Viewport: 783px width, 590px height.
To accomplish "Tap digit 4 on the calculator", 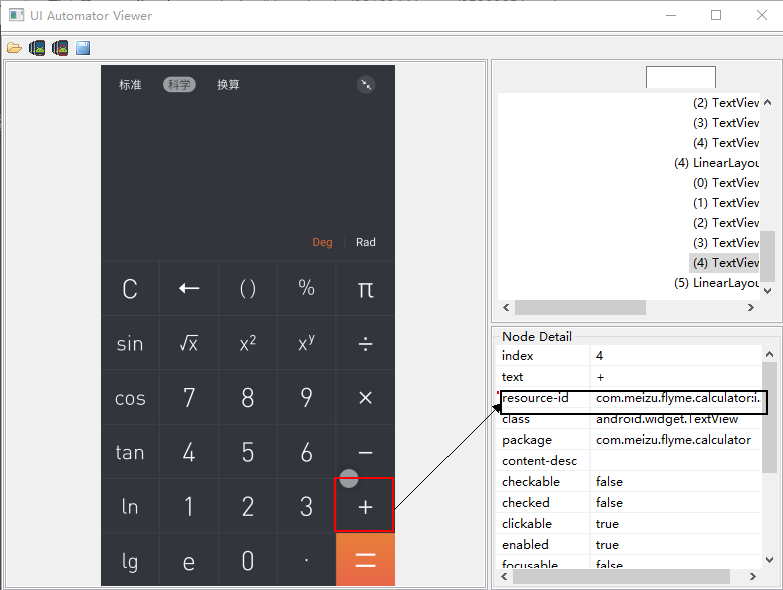I will point(189,452).
